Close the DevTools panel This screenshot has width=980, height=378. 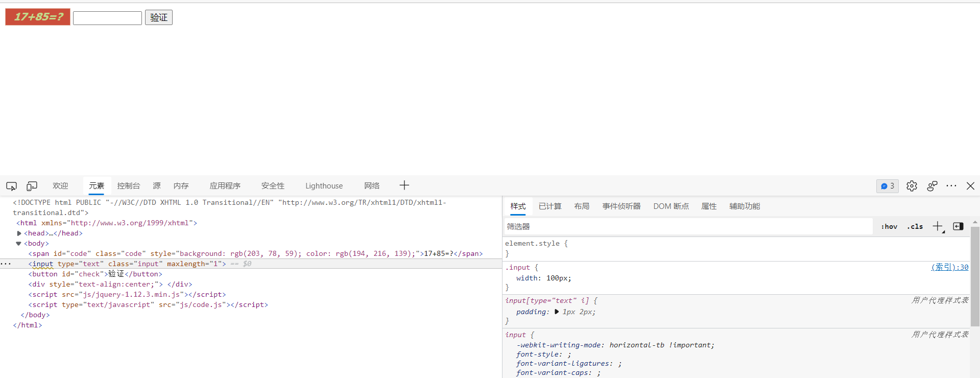pyautogui.click(x=970, y=186)
